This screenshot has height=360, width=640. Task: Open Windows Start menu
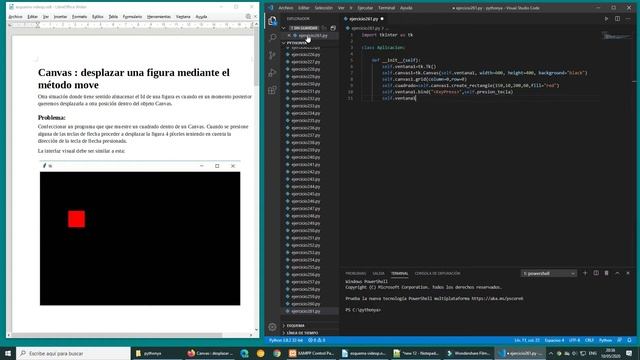[x=8, y=353]
